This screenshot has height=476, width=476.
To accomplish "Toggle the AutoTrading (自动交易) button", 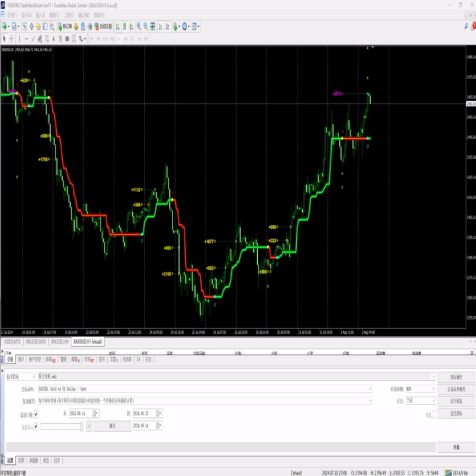I will tap(101, 27).
